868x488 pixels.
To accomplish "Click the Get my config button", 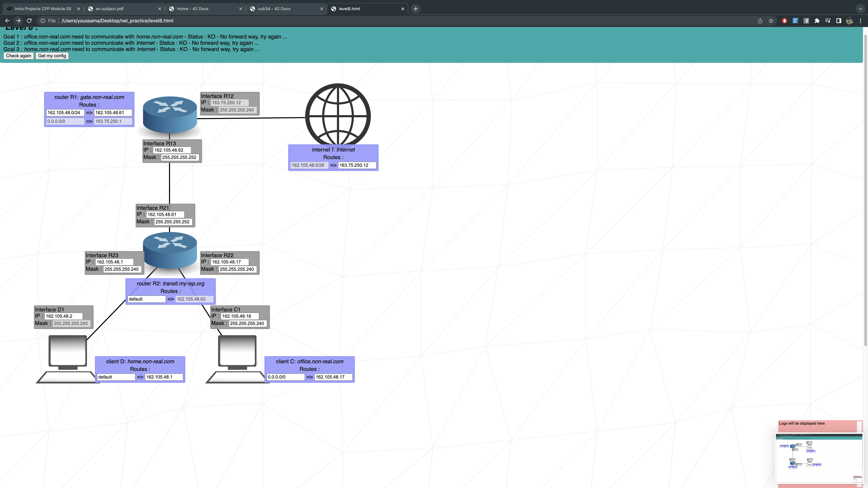I will pos(52,56).
